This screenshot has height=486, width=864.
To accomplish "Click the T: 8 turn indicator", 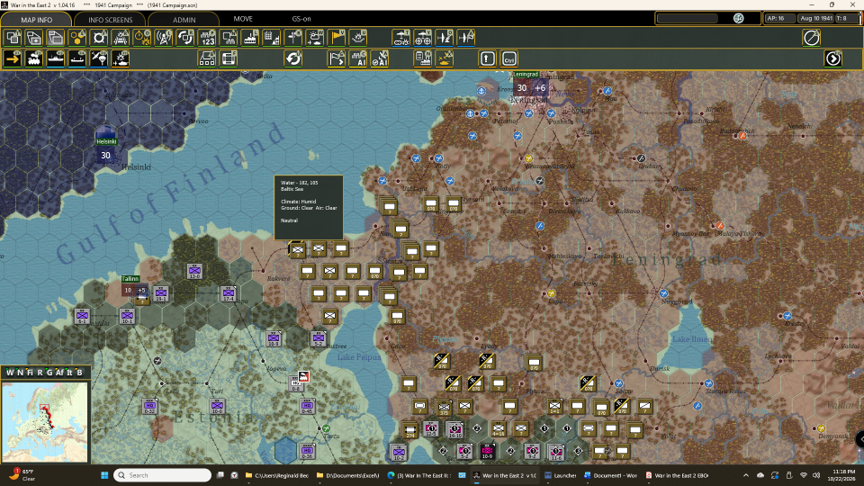I will click(x=845, y=18).
